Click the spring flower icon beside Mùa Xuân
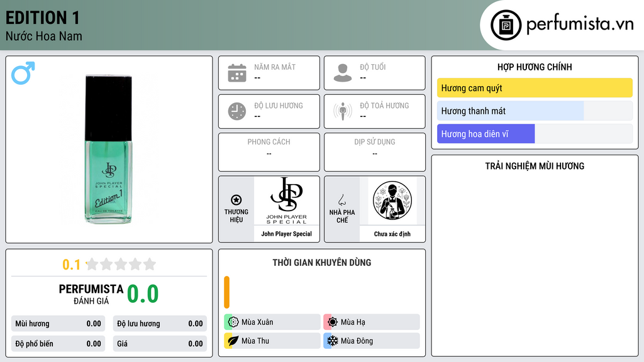This screenshot has width=644, height=362. point(233,322)
